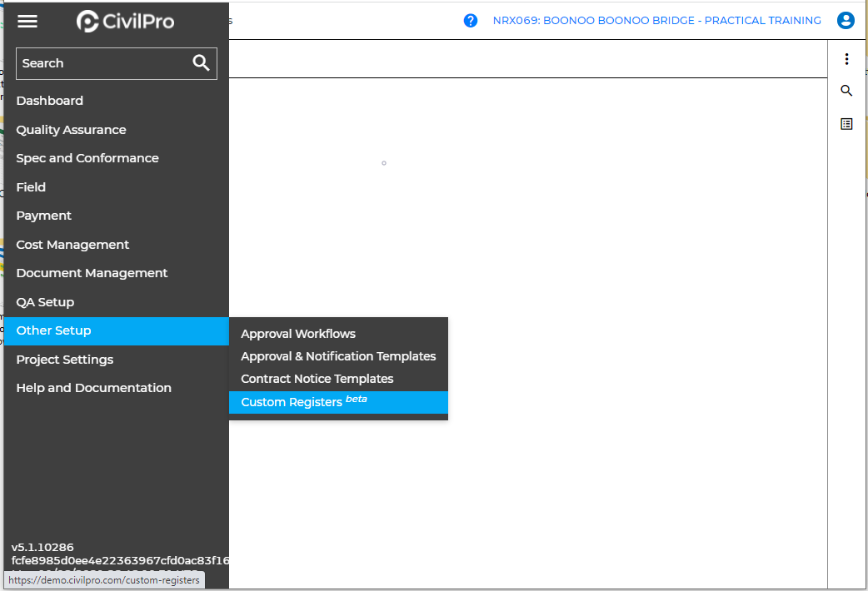Screen dimensions: 868x591
Task: Click the CivilPro logo
Action: tap(126, 22)
